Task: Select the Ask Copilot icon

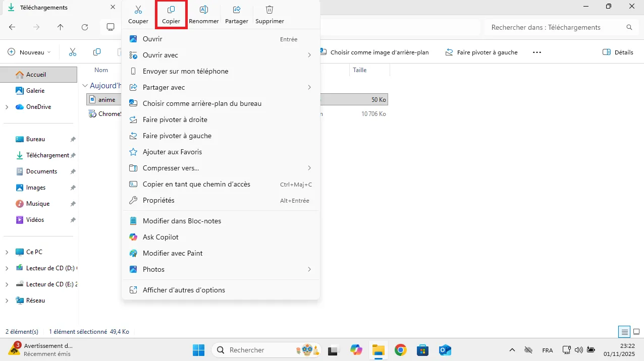Action: tap(133, 237)
